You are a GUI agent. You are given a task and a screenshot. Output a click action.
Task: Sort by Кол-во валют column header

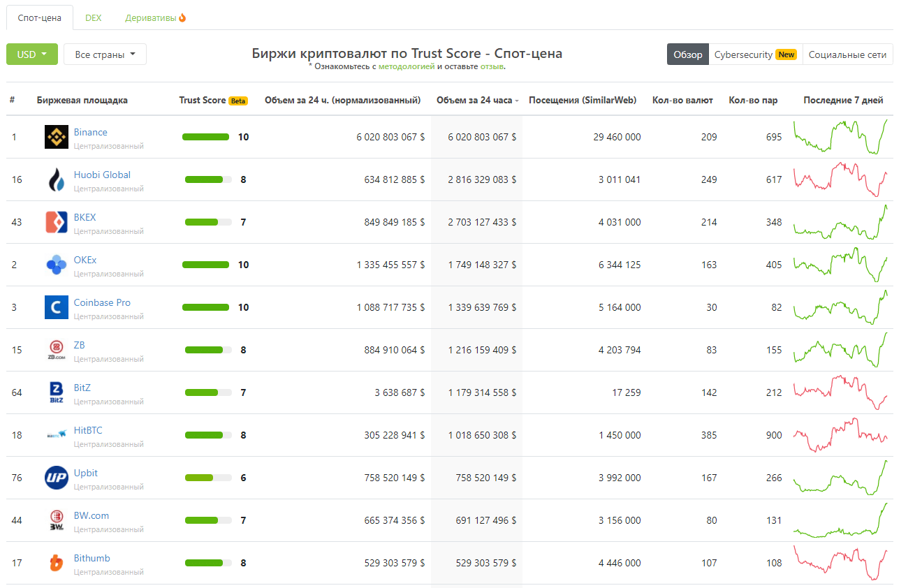(682, 101)
